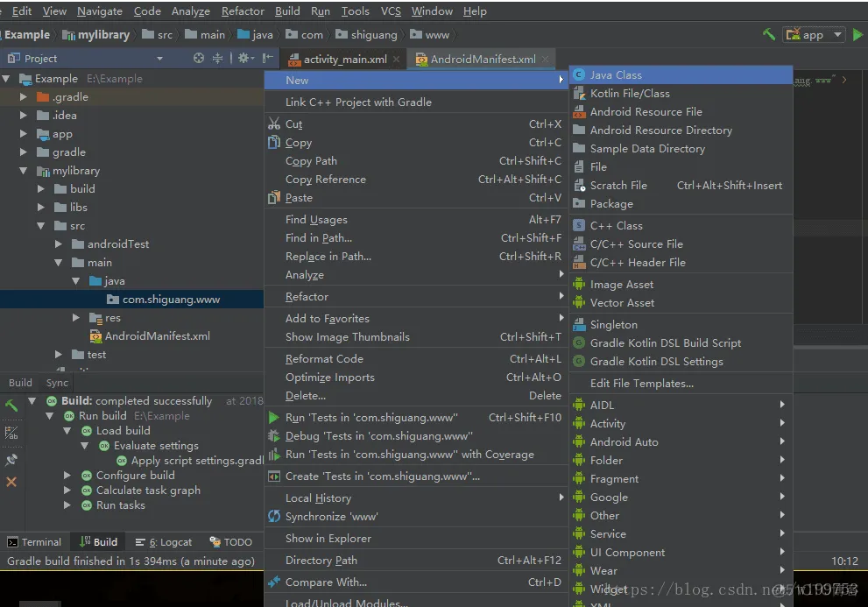Click the hide Project panel icon
868x607 pixels.
click(268, 58)
